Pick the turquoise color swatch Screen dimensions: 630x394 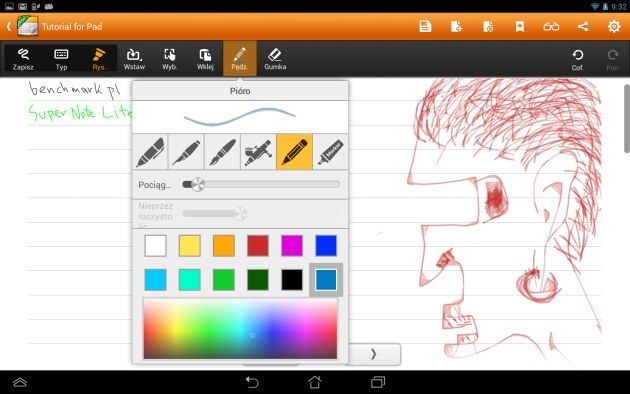coord(190,280)
